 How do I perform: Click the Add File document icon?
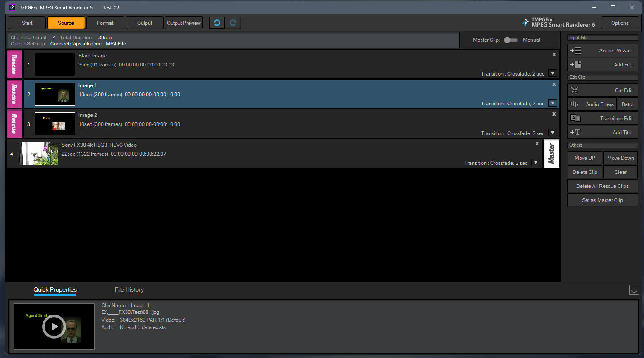575,64
